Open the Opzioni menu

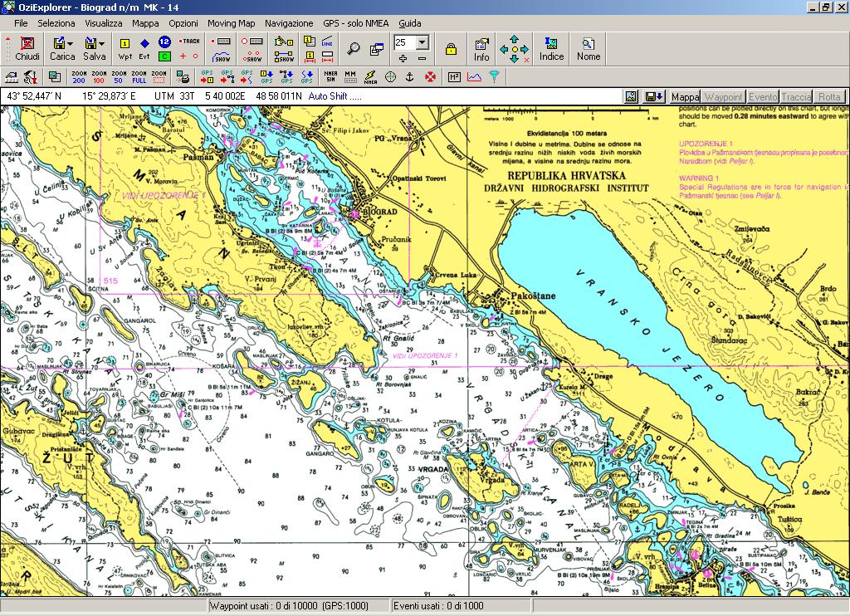click(183, 23)
